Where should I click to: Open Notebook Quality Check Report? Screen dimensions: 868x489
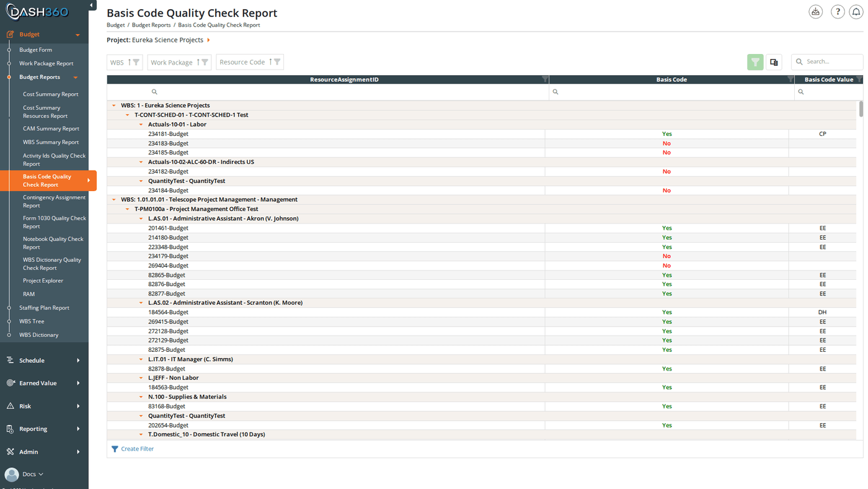[53, 243]
